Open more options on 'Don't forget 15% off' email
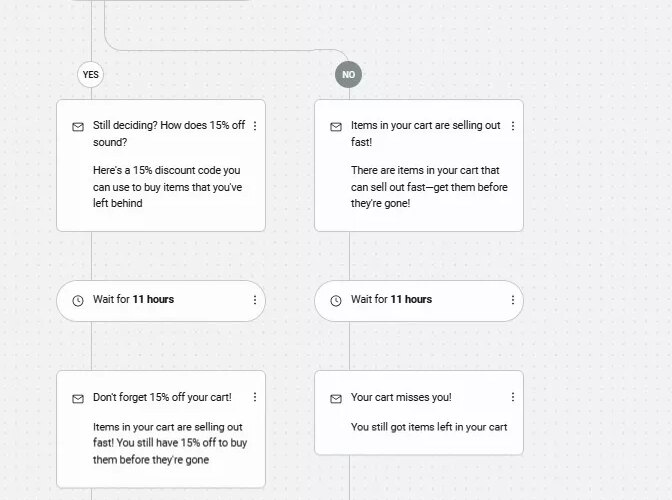This screenshot has width=672, height=500. click(x=255, y=398)
